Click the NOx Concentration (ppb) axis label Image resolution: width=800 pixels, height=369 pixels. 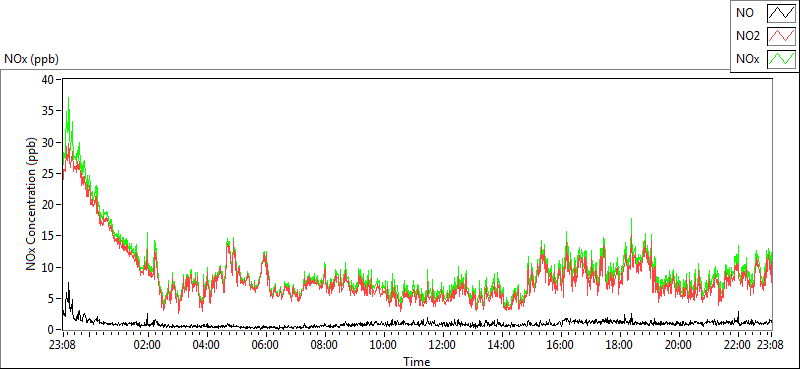[x=31, y=204]
